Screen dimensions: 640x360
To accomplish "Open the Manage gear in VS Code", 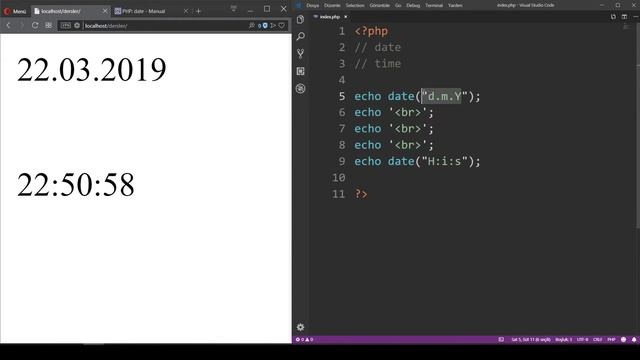I will (301, 327).
